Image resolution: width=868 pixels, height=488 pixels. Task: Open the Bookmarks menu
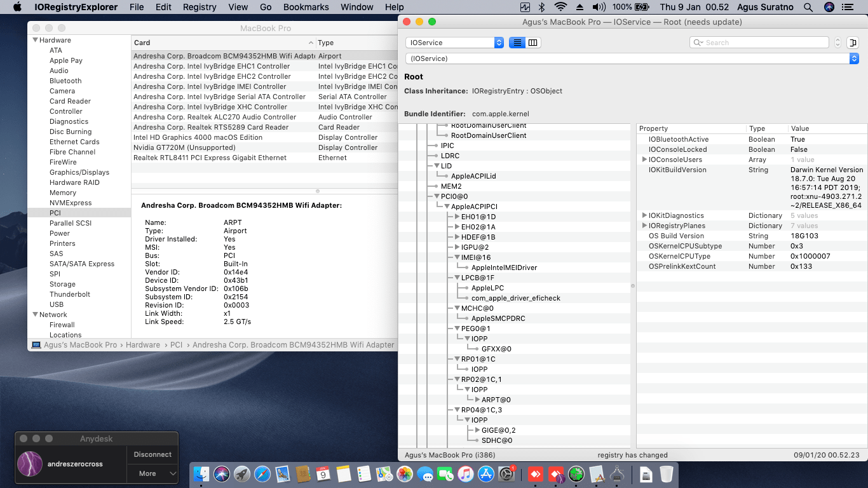(306, 7)
